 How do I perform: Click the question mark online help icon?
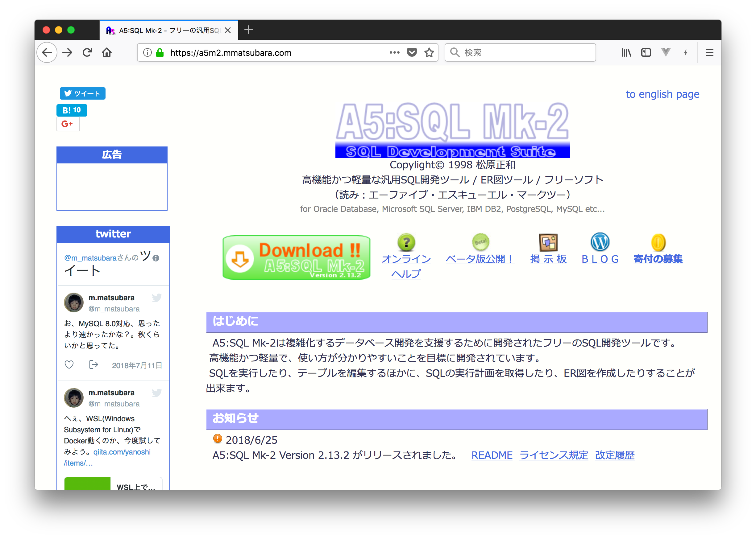point(406,242)
